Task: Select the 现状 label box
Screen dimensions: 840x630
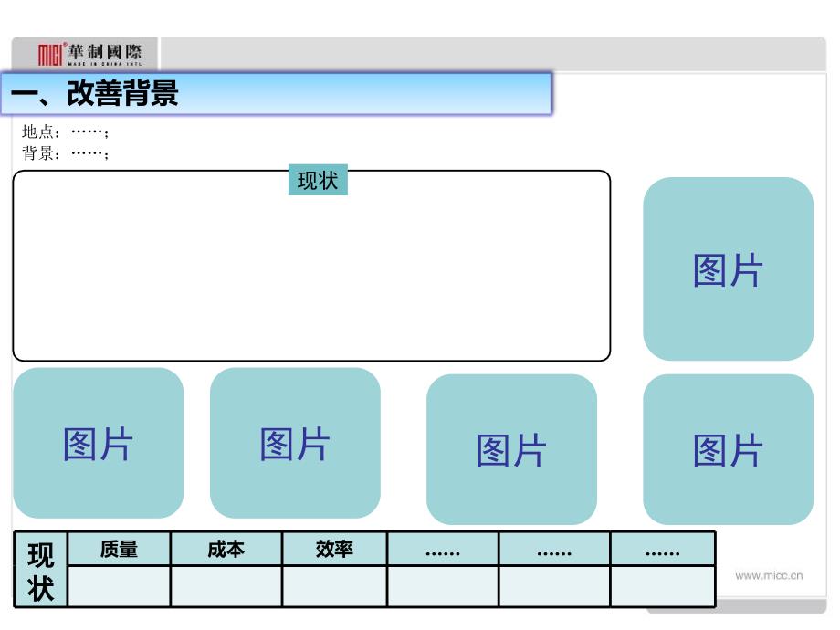Action: coord(318,180)
